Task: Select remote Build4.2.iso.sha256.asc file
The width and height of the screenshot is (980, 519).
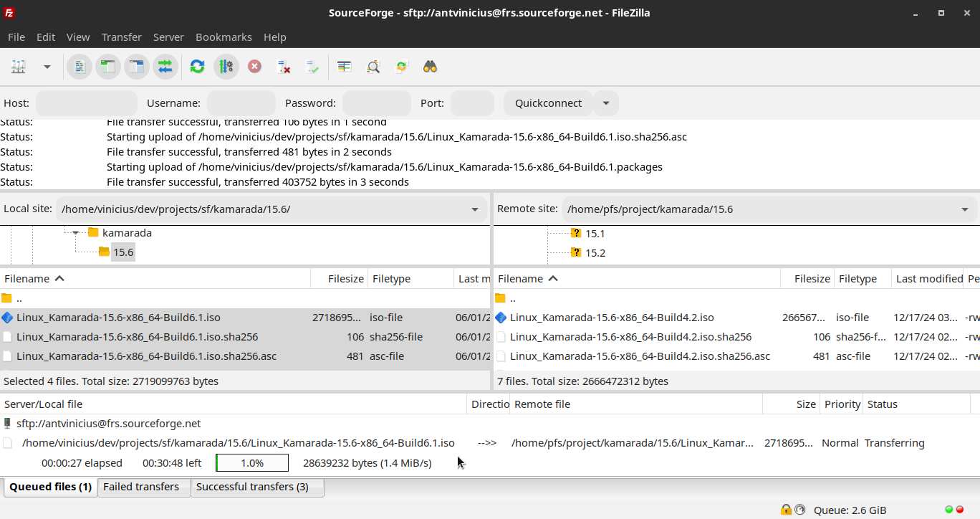Action: pos(736,356)
